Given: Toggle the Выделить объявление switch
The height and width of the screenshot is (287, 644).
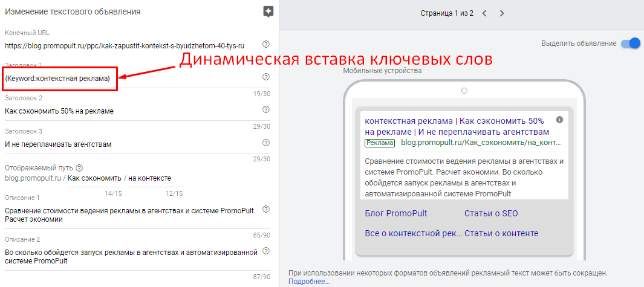Looking at the screenshot, I should point(631,43).
